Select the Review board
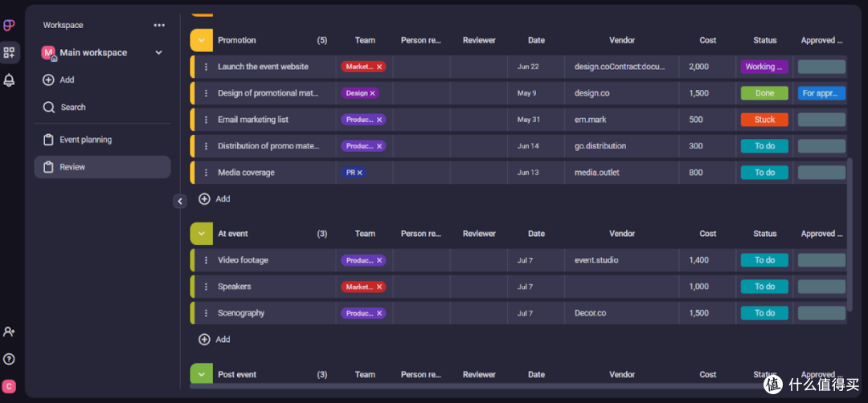868x403 pixels. 102,167
